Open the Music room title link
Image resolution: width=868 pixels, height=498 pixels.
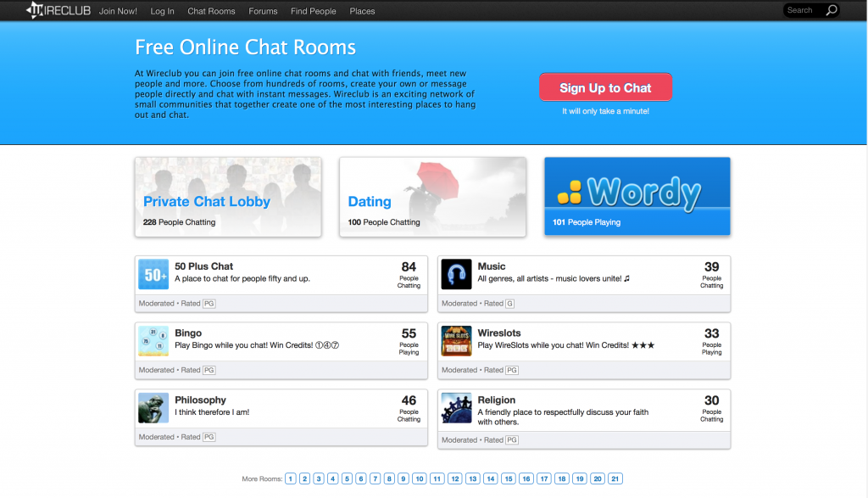[x=492, y=266]
